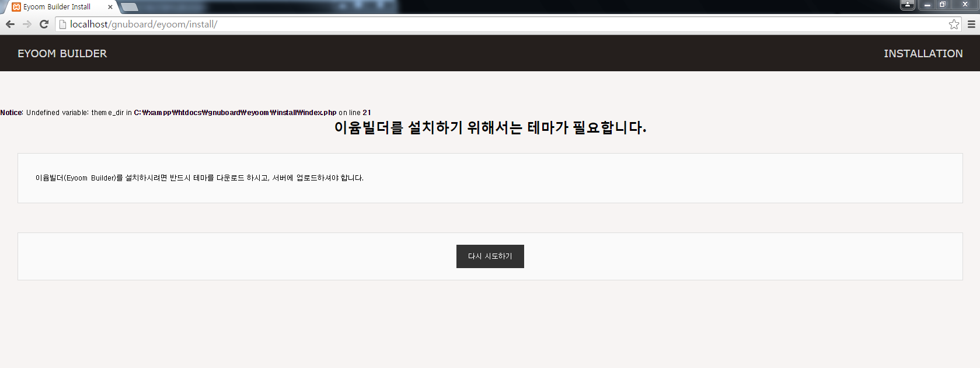The height and width of the screenshot is (368, 980).
Task: Close the browser window
Action: click(x=965, y=5)
